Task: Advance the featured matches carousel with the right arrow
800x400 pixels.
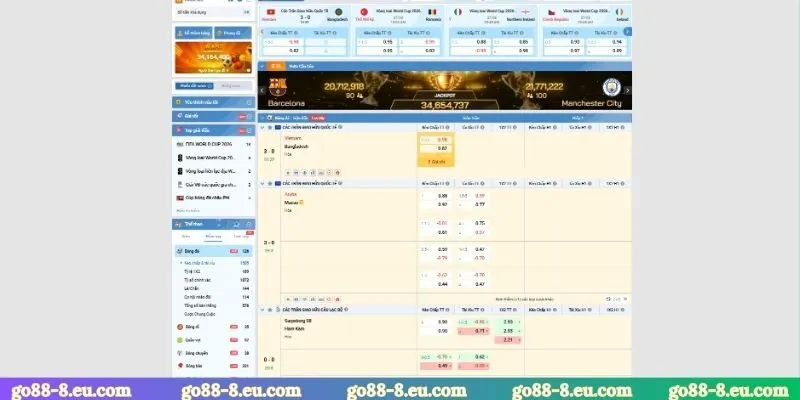Action: 628,31
